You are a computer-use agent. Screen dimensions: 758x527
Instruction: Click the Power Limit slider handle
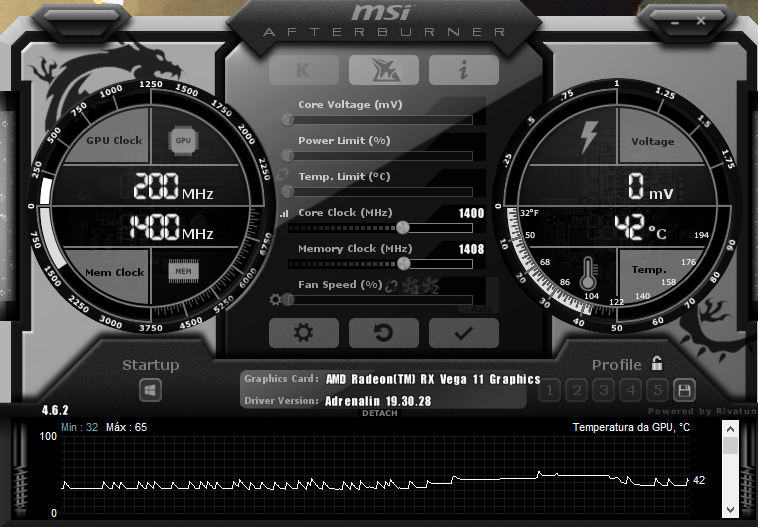(x=288, y=155)
